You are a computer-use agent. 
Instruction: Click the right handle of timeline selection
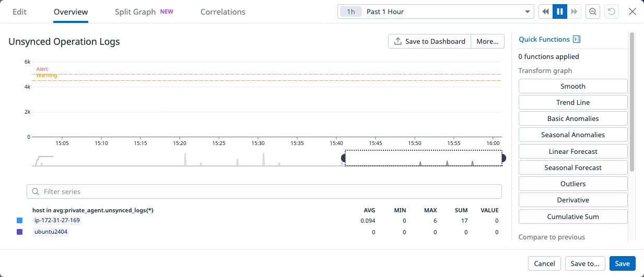pyautogui.click(x=503, y=158)
